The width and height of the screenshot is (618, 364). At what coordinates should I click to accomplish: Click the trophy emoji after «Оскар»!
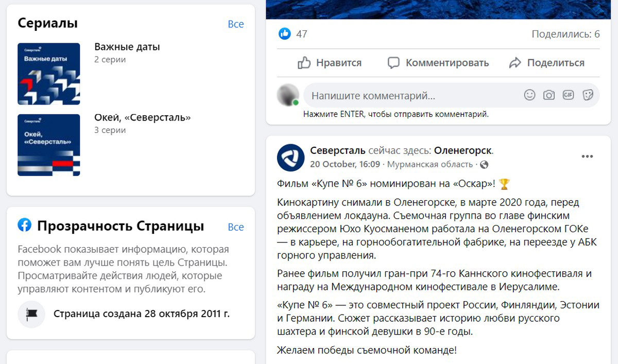tap(504, 184)
